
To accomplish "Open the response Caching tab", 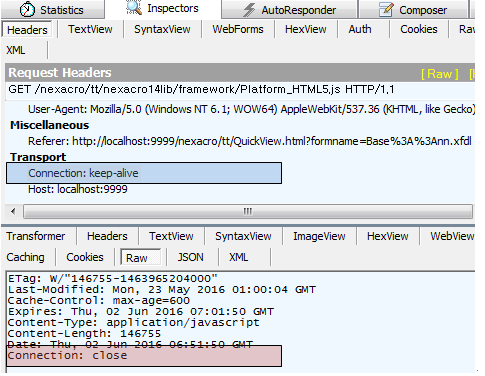I will (x=25, y=257).
